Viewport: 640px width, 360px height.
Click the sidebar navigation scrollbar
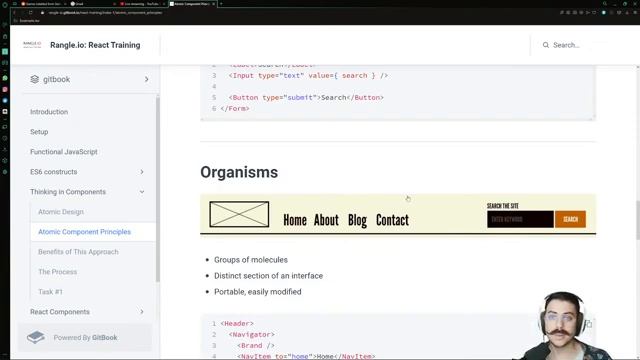coord(158,188)
